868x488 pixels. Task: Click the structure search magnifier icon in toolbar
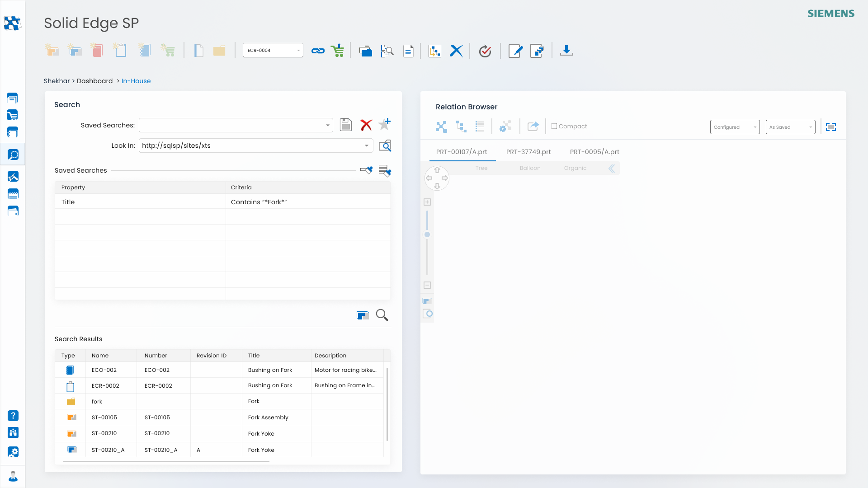(387, 51)
